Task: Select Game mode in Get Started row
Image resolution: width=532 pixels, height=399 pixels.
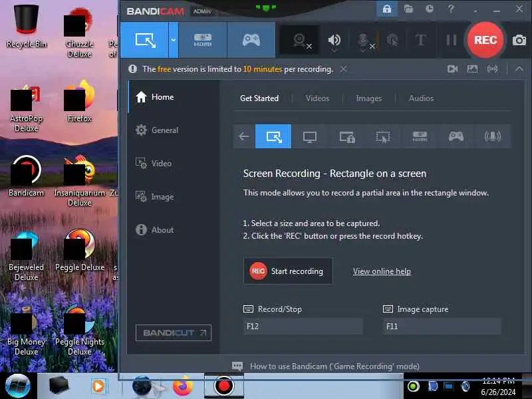Action: click(456, 137)
